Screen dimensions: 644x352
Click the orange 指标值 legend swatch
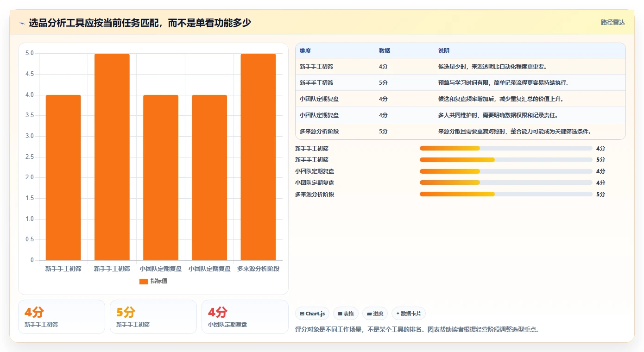pyautogui.click(x=144, y=281)
